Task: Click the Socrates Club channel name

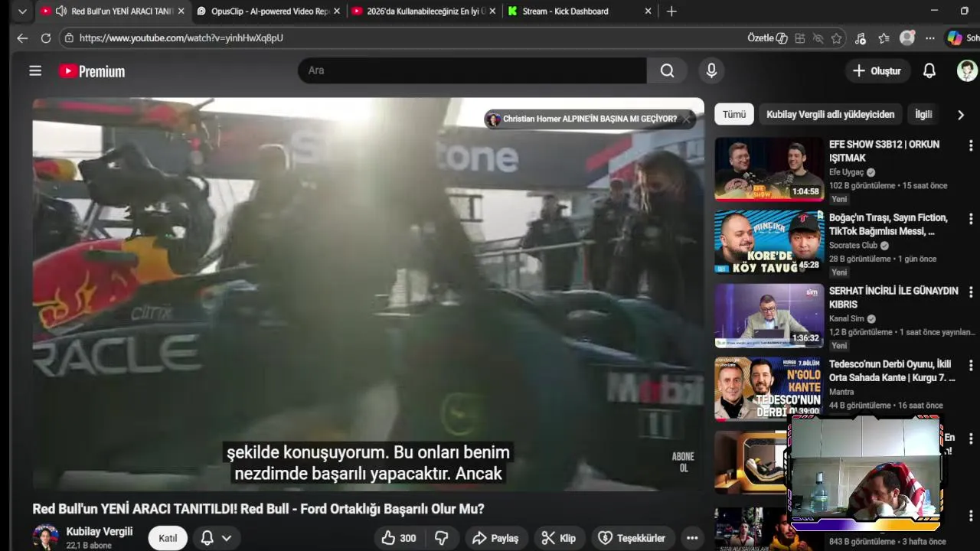Action: (853, 246)
